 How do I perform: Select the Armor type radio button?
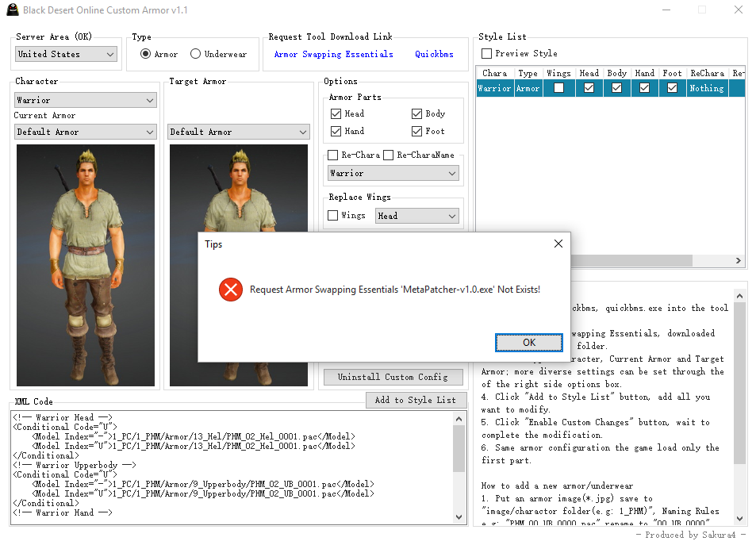coord(145,54)
